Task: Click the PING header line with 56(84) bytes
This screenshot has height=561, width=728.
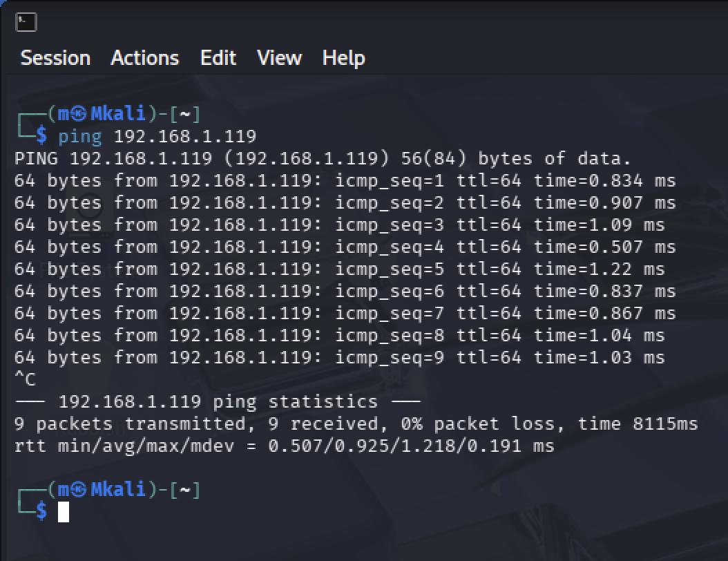Action: pos(323,159)
